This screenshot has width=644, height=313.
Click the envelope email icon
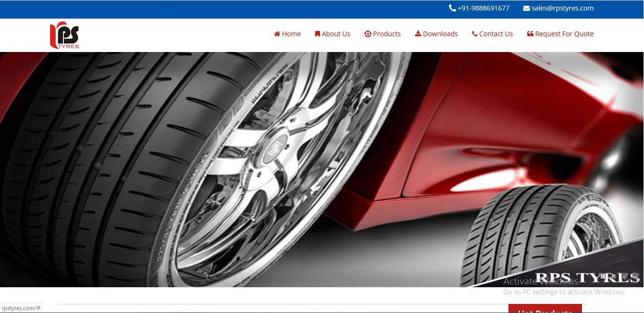[527, 8]
